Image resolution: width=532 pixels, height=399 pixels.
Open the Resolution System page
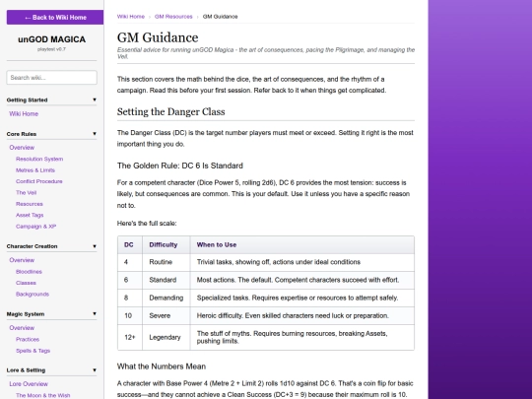click(x=39, y=159)
